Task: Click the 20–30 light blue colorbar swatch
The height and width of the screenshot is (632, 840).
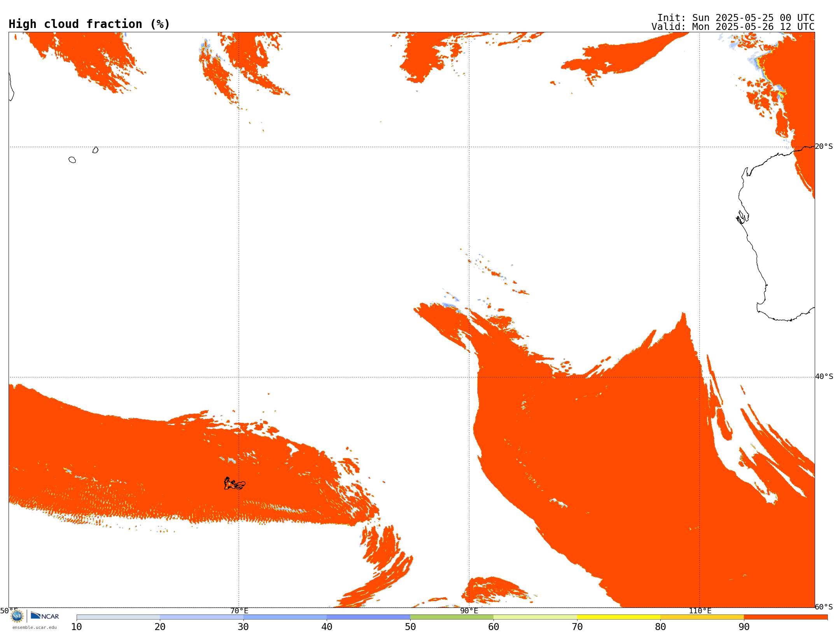Action: (x=202, y=617)
